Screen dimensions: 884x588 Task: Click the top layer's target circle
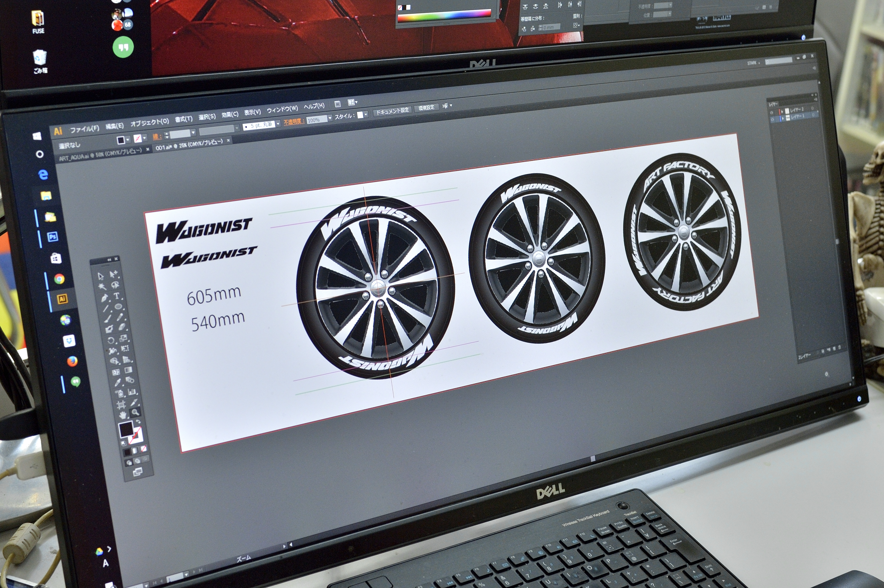coord(813,108)
